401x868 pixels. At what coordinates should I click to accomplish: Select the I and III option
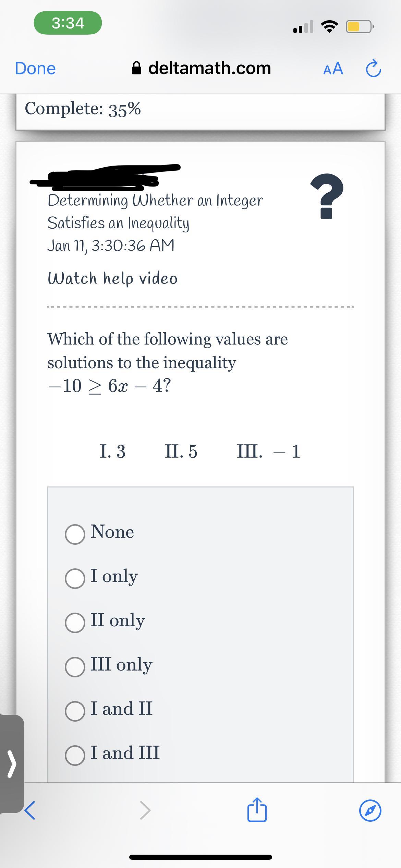tap(75, 755)
